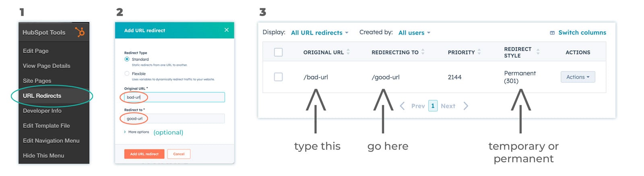Expand More options in redirect dialog

tap(137, 132)
